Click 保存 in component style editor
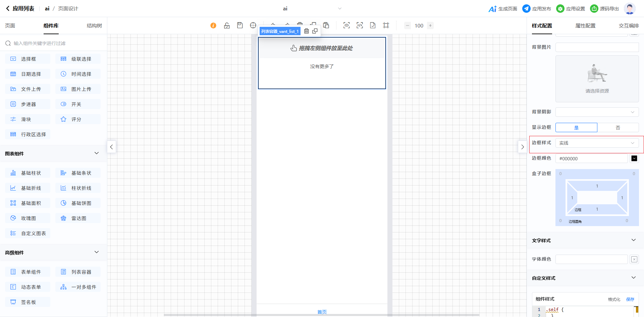Screen dimensions: 644x317 [x=630, y=299]
